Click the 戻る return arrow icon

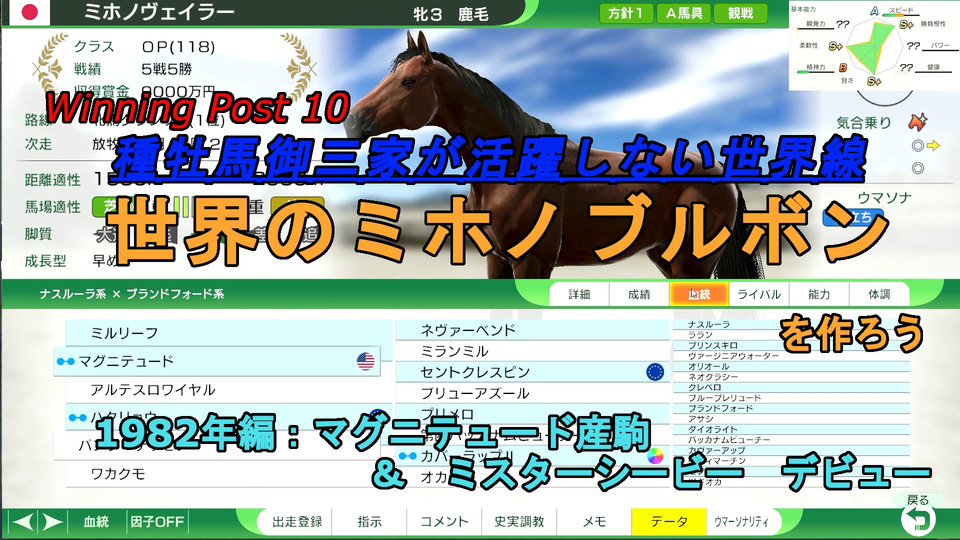coord(918,521)
